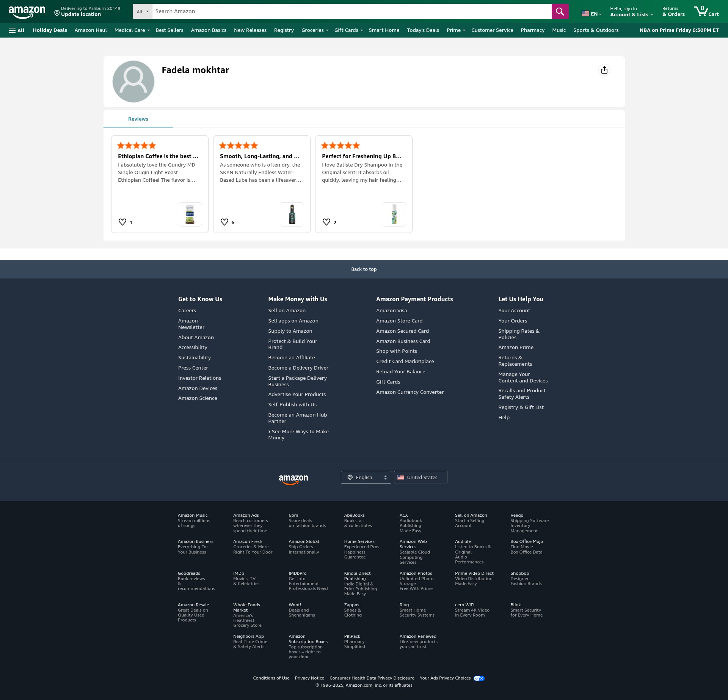The image size is (728, 700).
Task: Click Conditions of Use link
Action: point(271,678)
